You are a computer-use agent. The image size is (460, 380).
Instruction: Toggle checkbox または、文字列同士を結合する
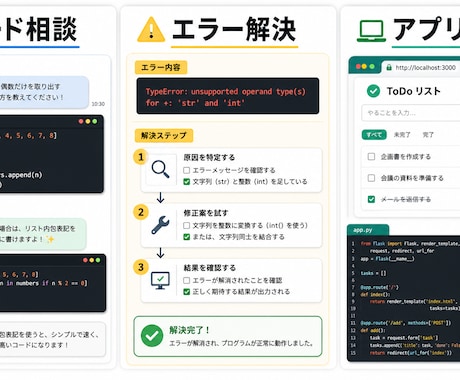point(187,237)
